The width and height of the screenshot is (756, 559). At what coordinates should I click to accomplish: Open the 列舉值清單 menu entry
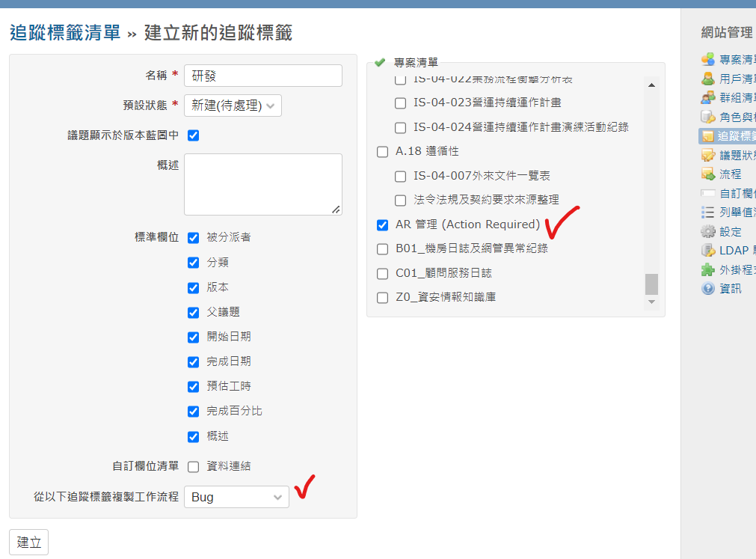(737, 212)
